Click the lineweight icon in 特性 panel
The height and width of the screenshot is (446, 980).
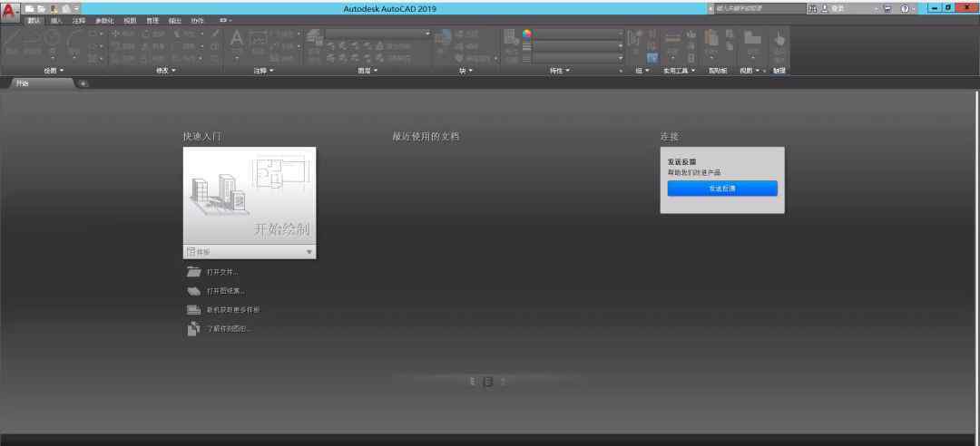pyautogui.click(x=527, y=46)
